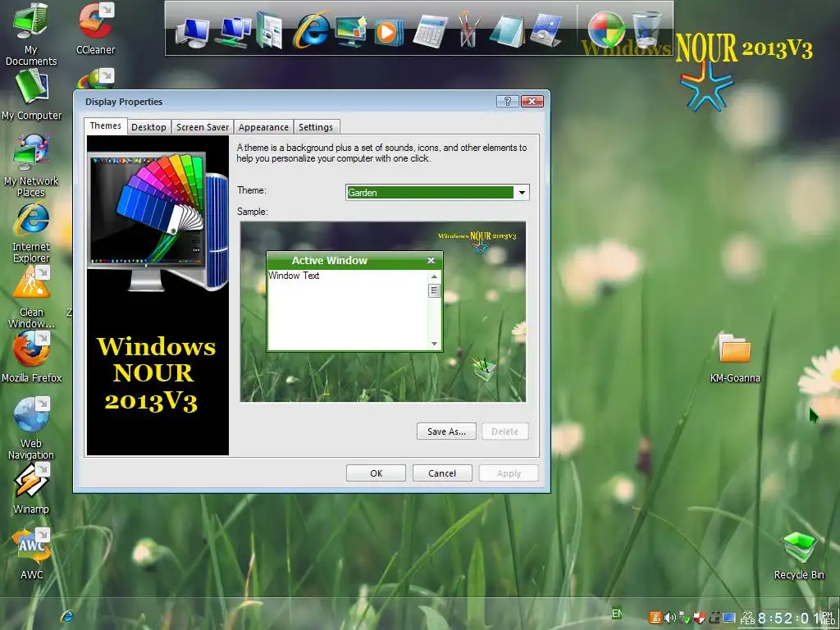Close the Display Properties dialog
This screenshot has width=840, height=630.
532,101
